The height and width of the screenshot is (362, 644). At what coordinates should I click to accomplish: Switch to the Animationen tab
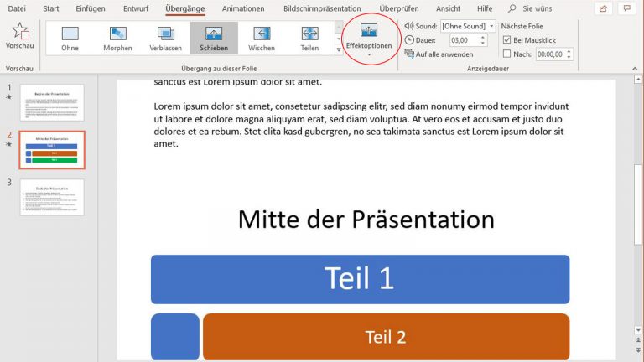point(243,8)
